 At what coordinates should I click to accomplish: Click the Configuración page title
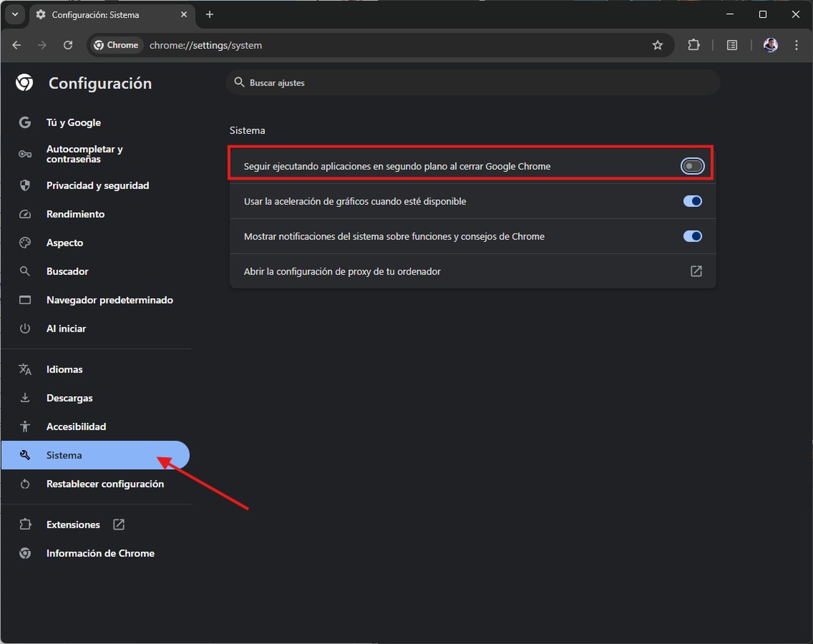(x=100, y=83)
